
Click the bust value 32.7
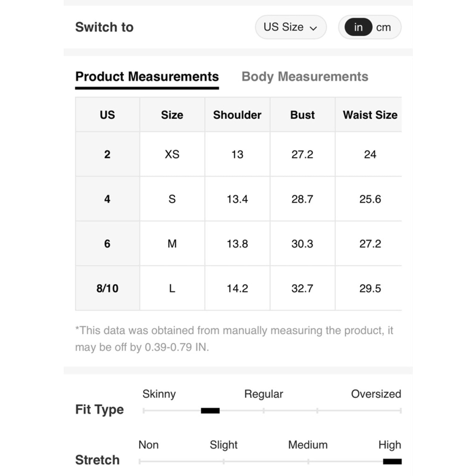click(x=302, y=288)
